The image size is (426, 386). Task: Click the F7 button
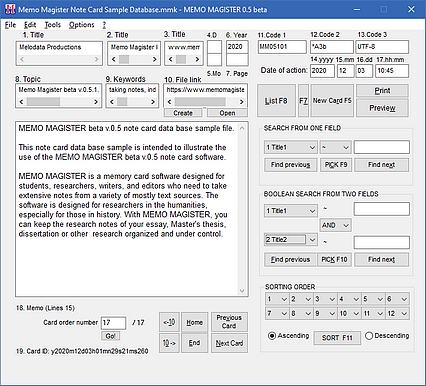click(x=303, y=101)
